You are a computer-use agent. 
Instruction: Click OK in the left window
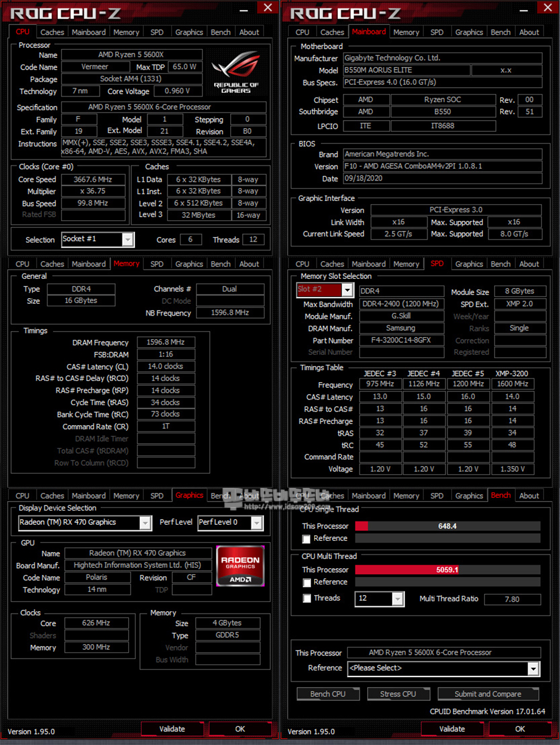coord(240,729)
